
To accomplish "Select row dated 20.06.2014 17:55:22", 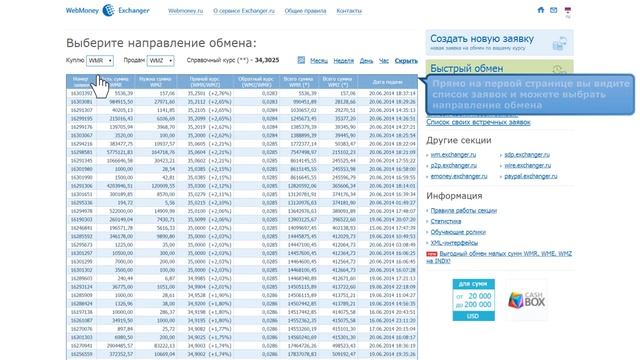I will click(242, 161).
